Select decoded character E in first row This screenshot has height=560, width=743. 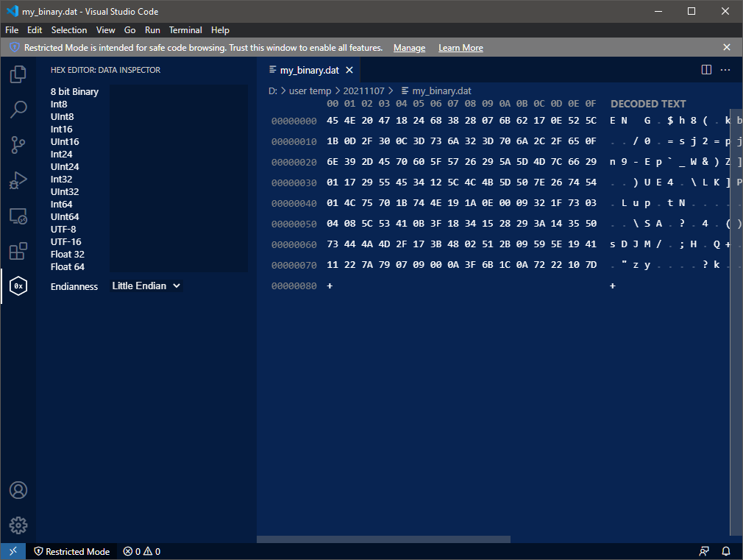612,121
